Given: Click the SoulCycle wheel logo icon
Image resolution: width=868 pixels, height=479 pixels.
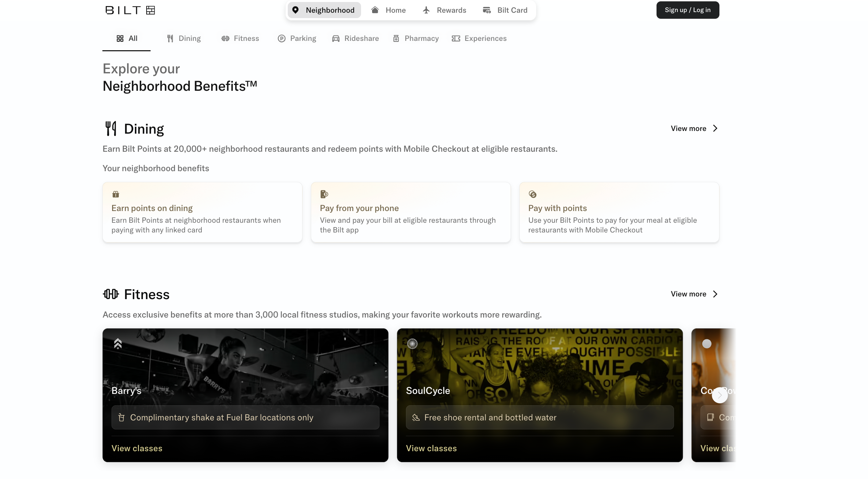Looking at the screenshot, I should tap(413, 344).
